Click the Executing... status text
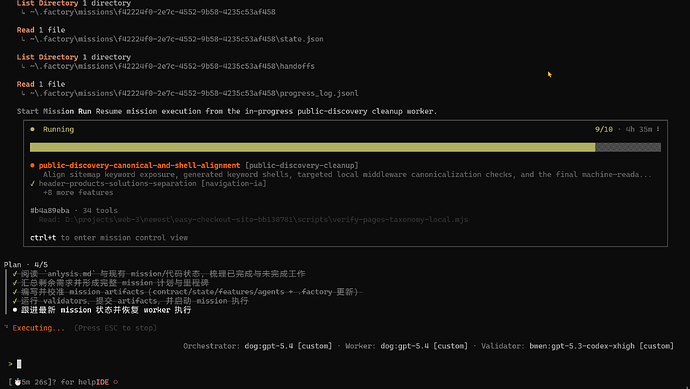 [x=38, y=328]
